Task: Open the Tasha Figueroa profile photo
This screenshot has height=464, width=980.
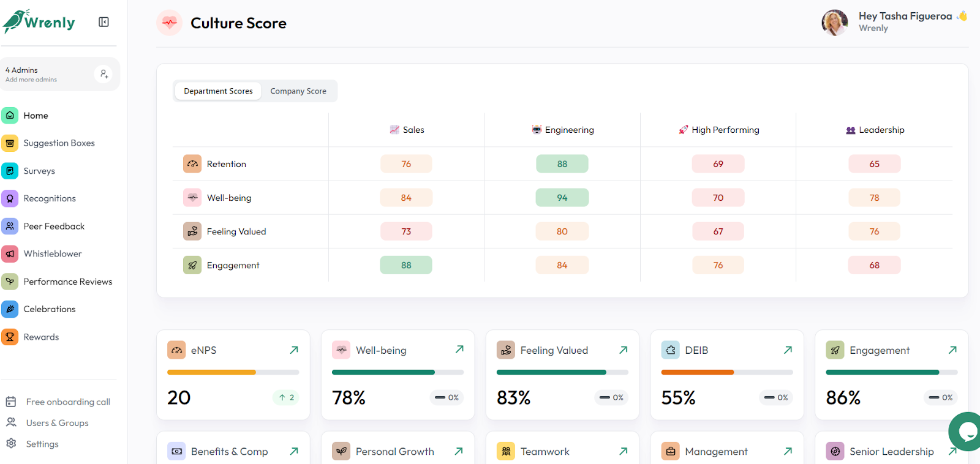Action: point(835,23)
